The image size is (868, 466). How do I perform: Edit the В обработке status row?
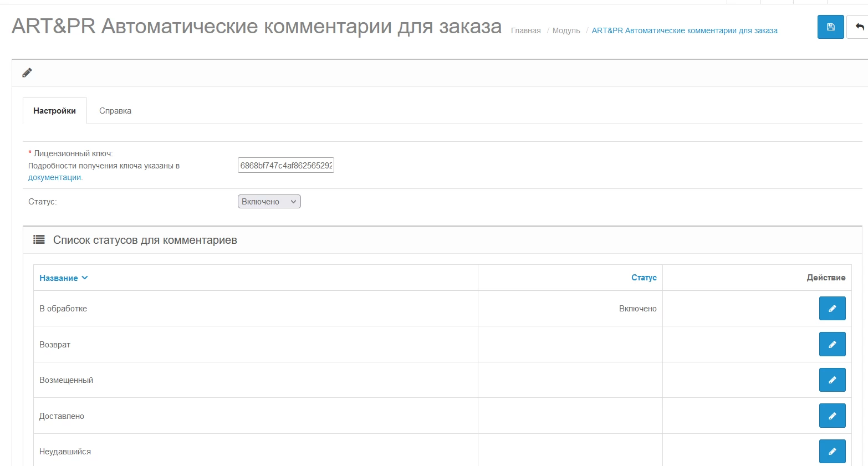click(832, 309)
